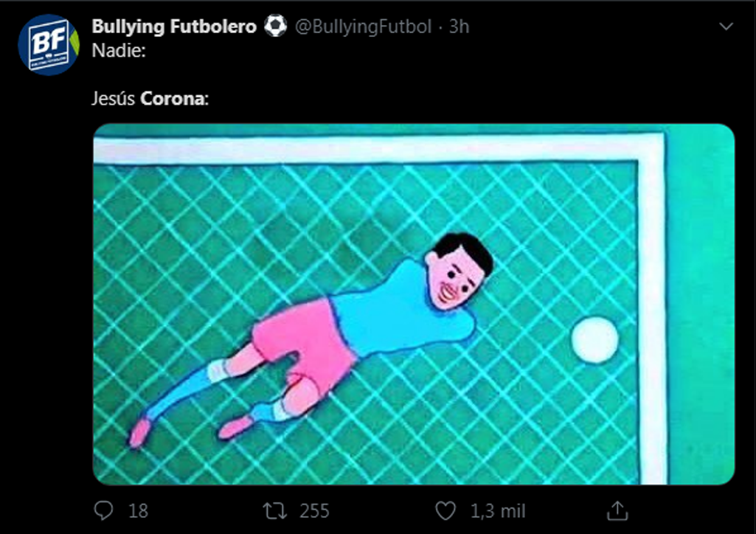Open the 3h timestamp link
756x534 pixels.
tap(459, 27)
